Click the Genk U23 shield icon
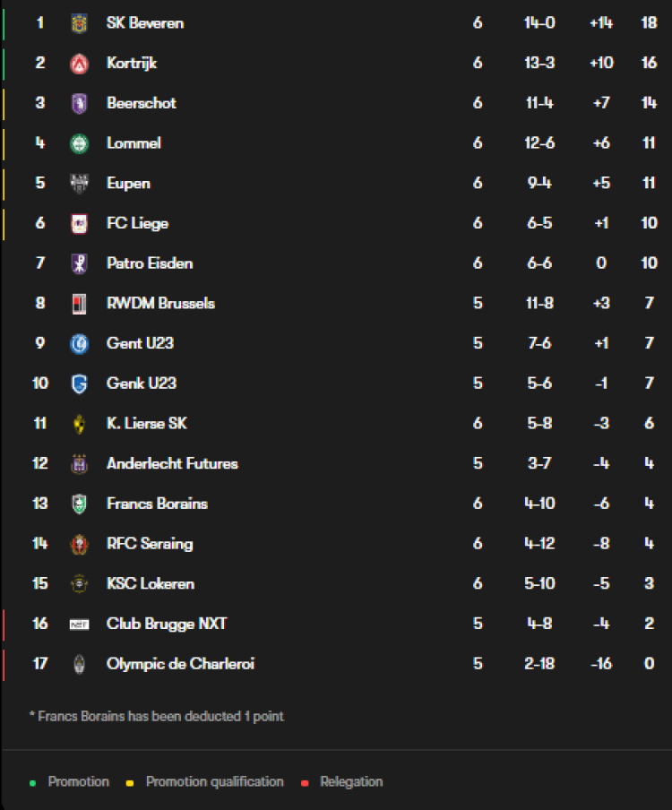 (79, 383)
